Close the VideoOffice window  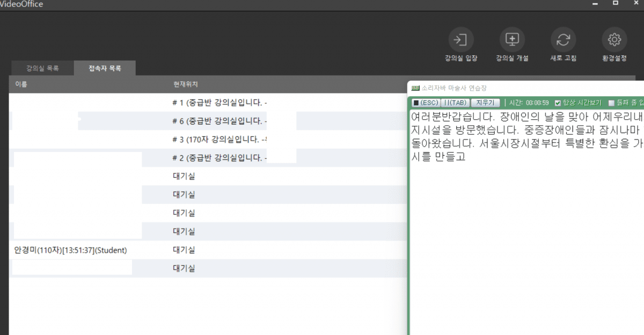tap(636, 4)
